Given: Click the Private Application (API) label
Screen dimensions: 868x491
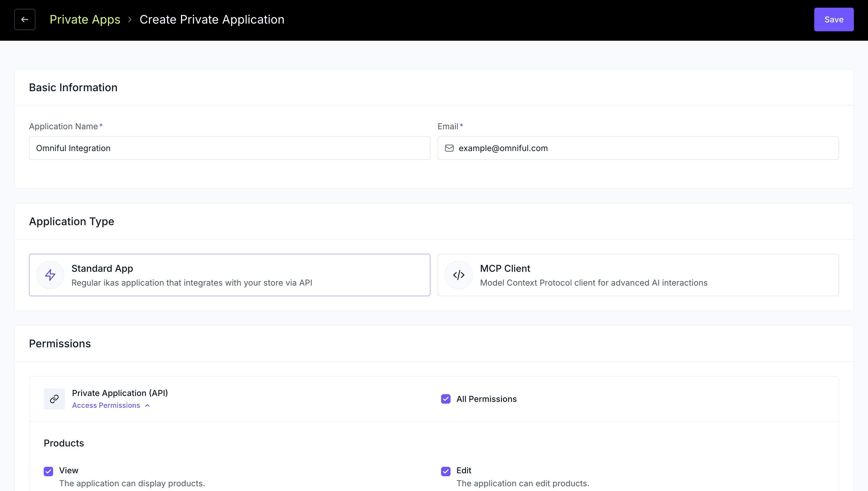Looking at the screenshot, I should pyautogui.click(x=120, y=393).
